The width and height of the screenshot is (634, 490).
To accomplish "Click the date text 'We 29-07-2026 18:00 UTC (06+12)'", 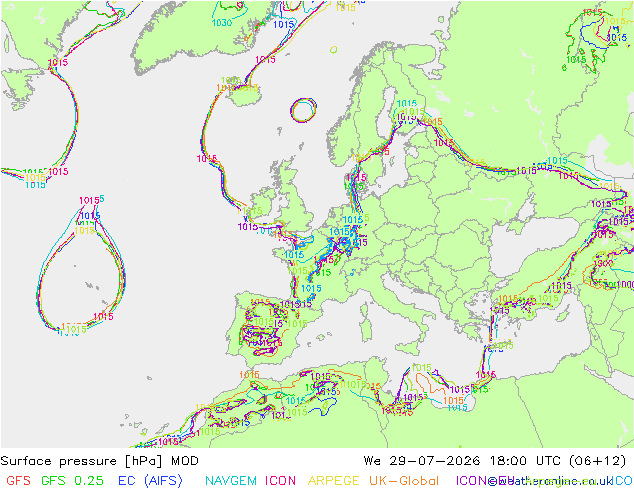I will [495, 461].
